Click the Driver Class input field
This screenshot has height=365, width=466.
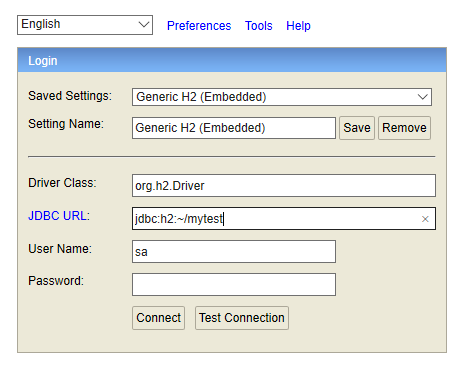point(284,185)
